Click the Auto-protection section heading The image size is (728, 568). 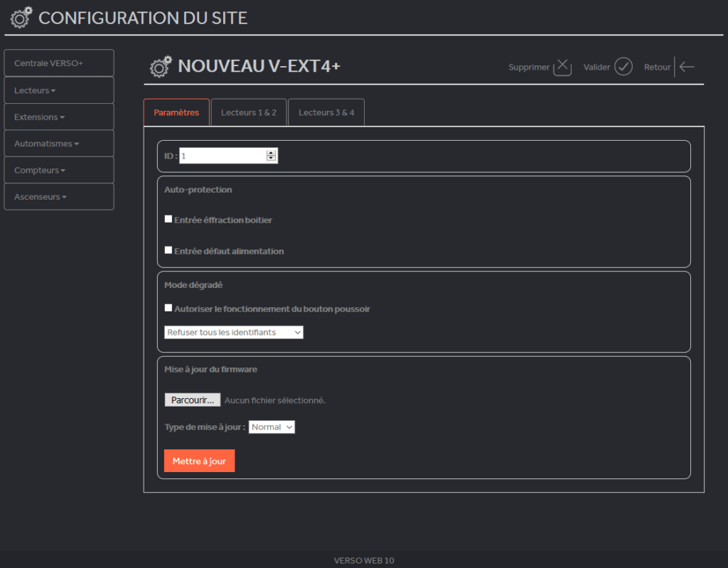(x=198, y=190)
